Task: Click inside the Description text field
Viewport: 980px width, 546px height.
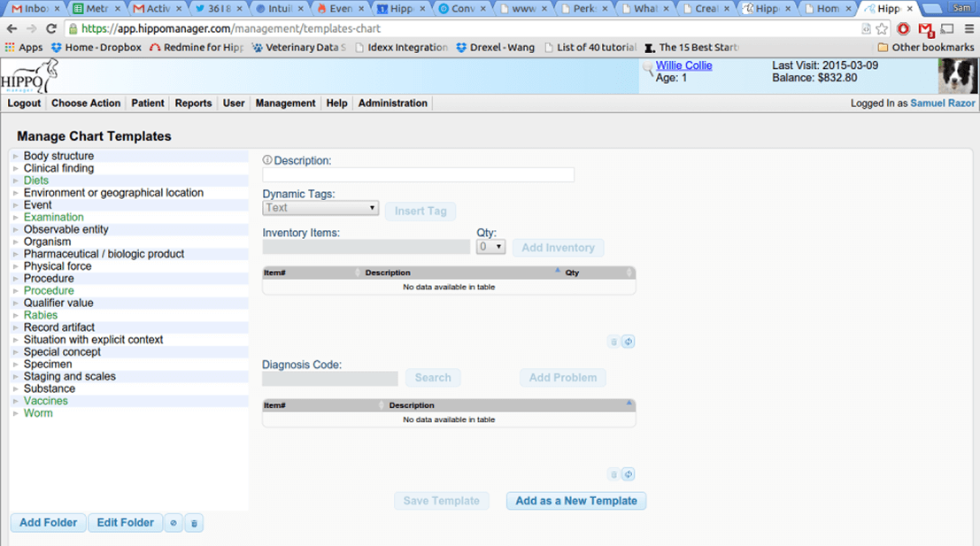Action: pos(418,174)
